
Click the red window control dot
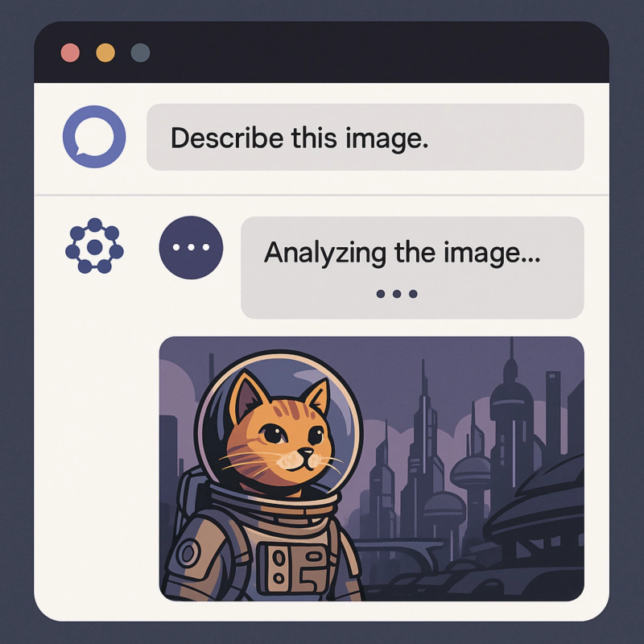70,53
